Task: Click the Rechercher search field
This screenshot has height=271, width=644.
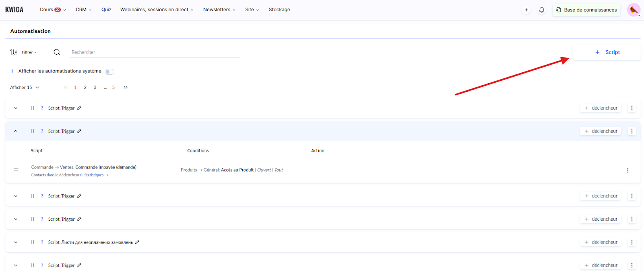Action: coord(155,52)
